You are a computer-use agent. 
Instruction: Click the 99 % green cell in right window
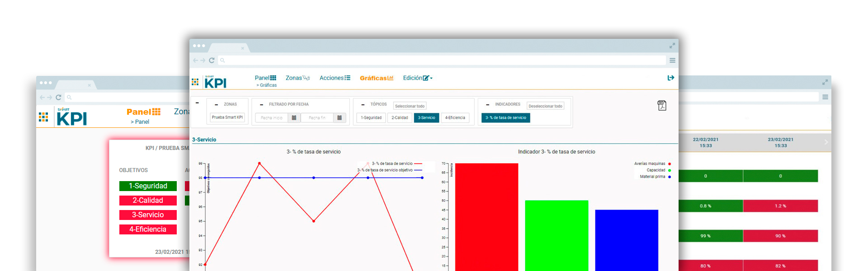click(711, 236)
